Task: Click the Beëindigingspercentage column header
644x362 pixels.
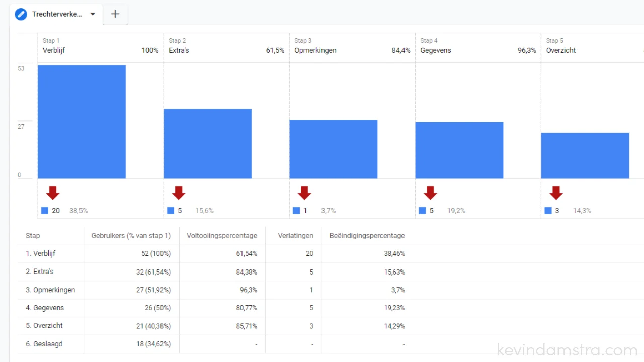Action: [367, 235]
